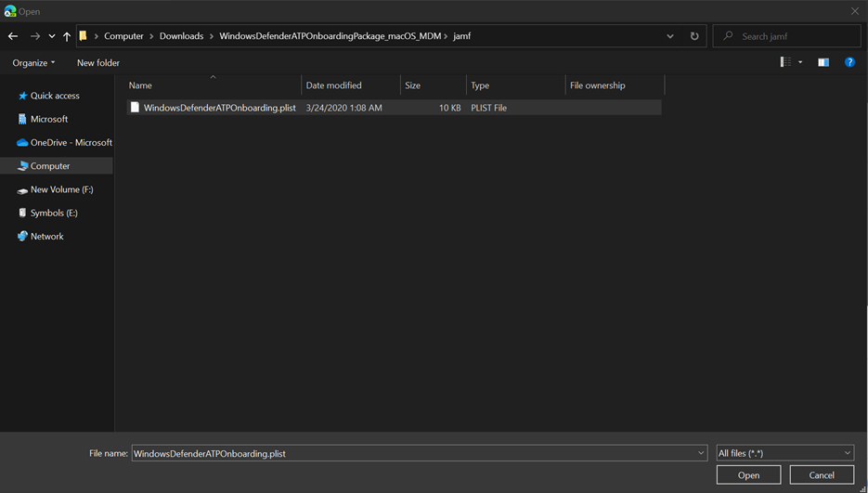The width and height of the screenshot is (868, 493).
Task: Open view options dropdown arrow
Action: coord(800,62)
